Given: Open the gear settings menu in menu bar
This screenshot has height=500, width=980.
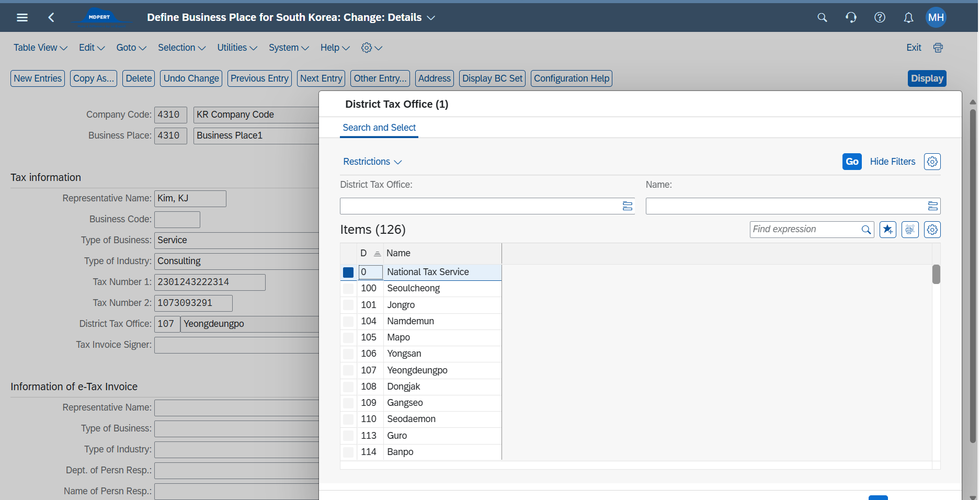Looking at the screenshot, I should [371, 48].
